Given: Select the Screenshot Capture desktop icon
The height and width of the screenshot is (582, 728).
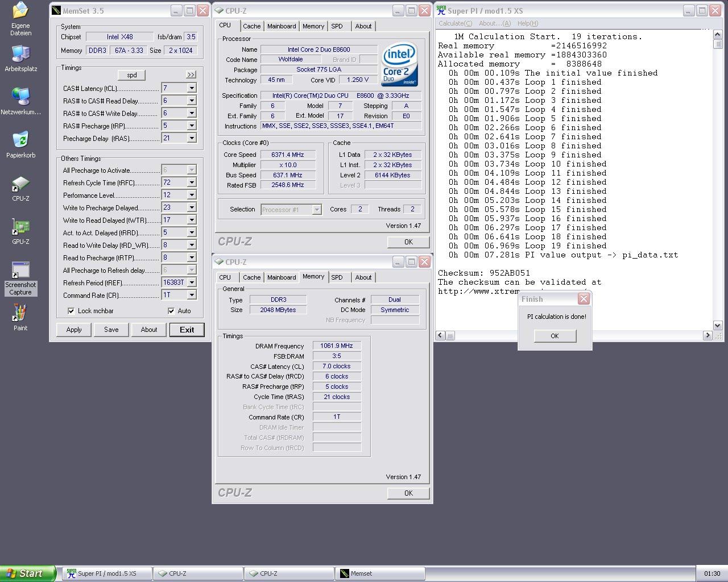Looking at the screenshot, I should coord(20,278).
